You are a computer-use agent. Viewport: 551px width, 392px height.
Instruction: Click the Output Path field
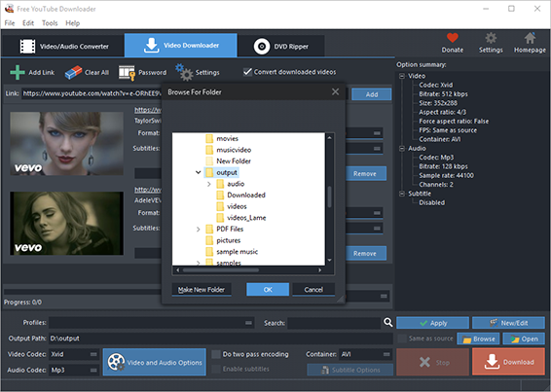pyautogui.click(x=221, y=339)
